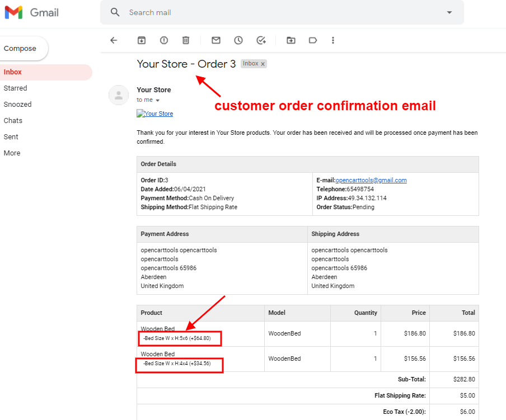
Task: Open the Starred folder
Action: tap(16, 88)
